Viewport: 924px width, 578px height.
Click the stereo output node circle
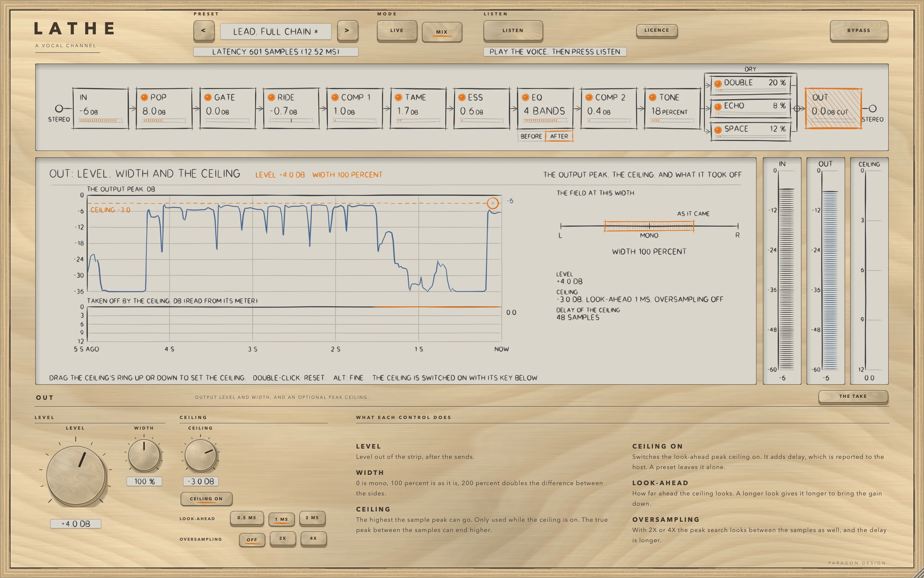point(872,109)
